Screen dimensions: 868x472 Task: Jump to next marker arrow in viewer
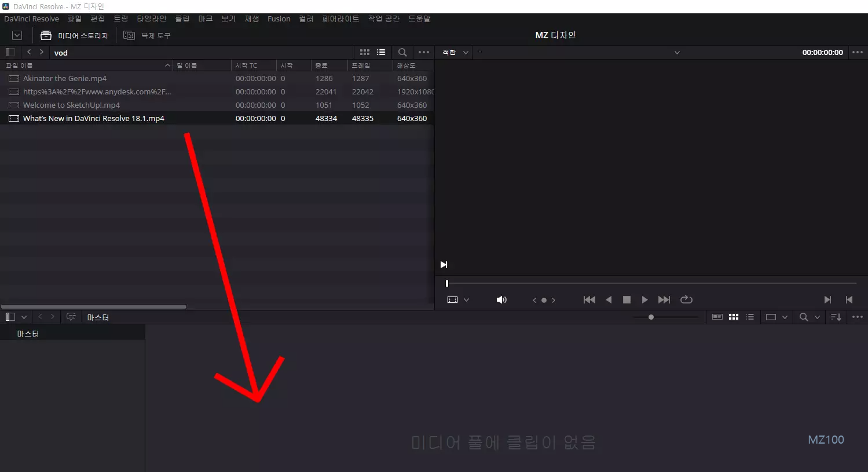click(554, 300)
